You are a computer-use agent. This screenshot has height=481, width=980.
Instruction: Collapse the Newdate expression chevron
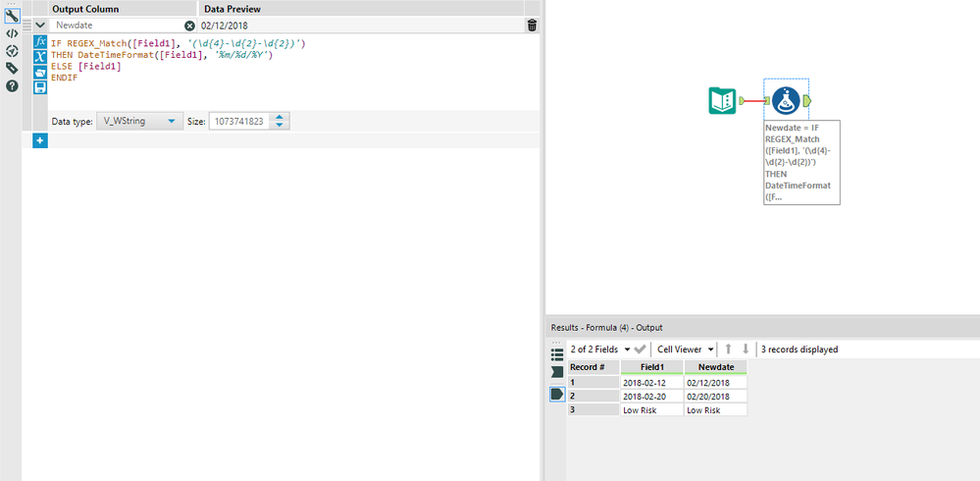pos(40,26)
